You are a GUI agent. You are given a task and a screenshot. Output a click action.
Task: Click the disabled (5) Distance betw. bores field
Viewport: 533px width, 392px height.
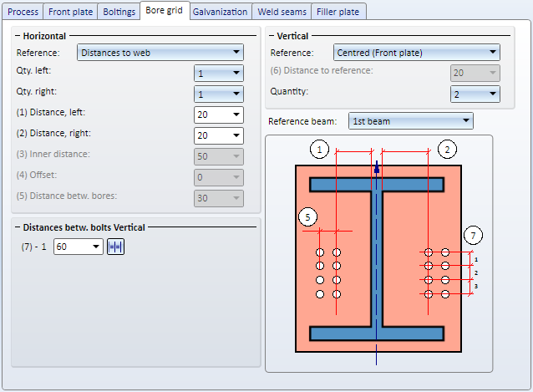coord(219,198)
